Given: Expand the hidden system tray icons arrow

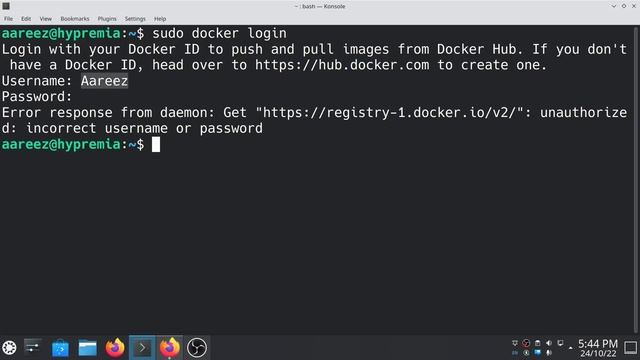Looking at the screenshot, I should 571,348.
